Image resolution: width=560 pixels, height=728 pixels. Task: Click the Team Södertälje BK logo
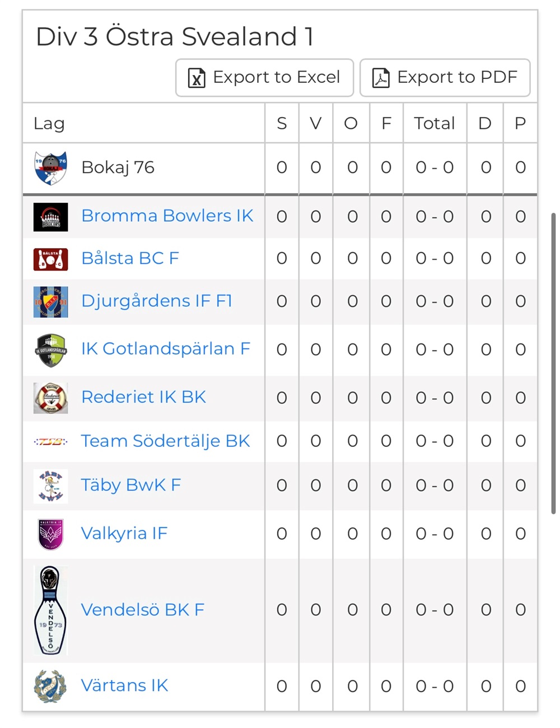pyautogui.click(x=50, y=442)
